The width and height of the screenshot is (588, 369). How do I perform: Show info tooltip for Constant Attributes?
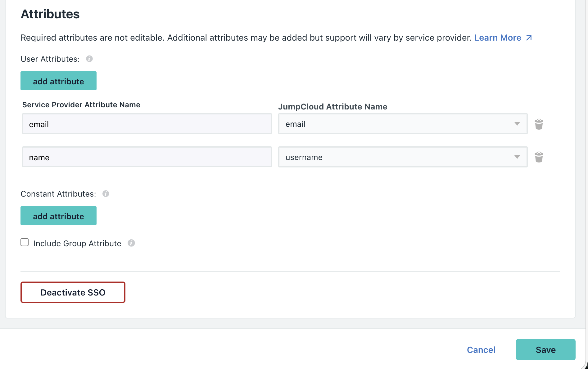[x=106, y=194]
